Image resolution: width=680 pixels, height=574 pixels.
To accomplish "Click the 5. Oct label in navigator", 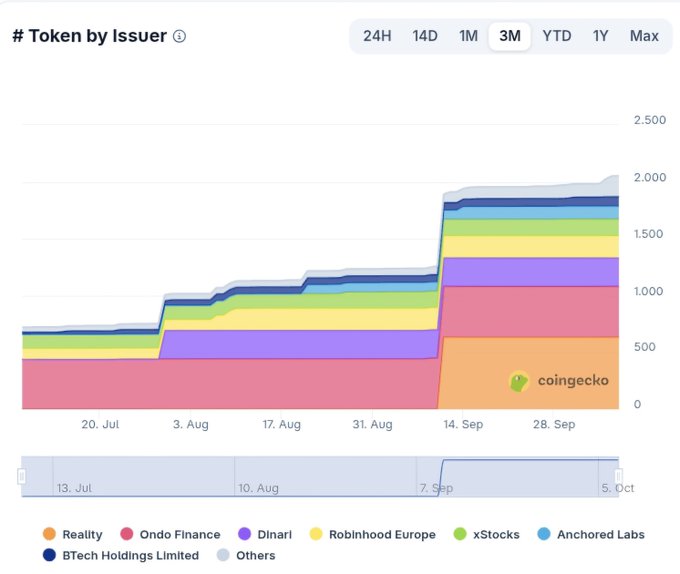I will 618,488.
